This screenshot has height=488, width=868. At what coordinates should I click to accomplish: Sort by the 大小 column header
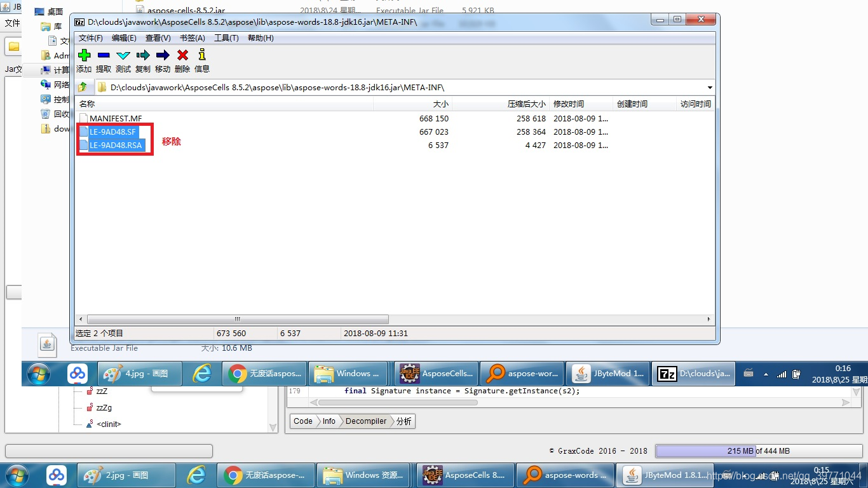tap(412, 104)
